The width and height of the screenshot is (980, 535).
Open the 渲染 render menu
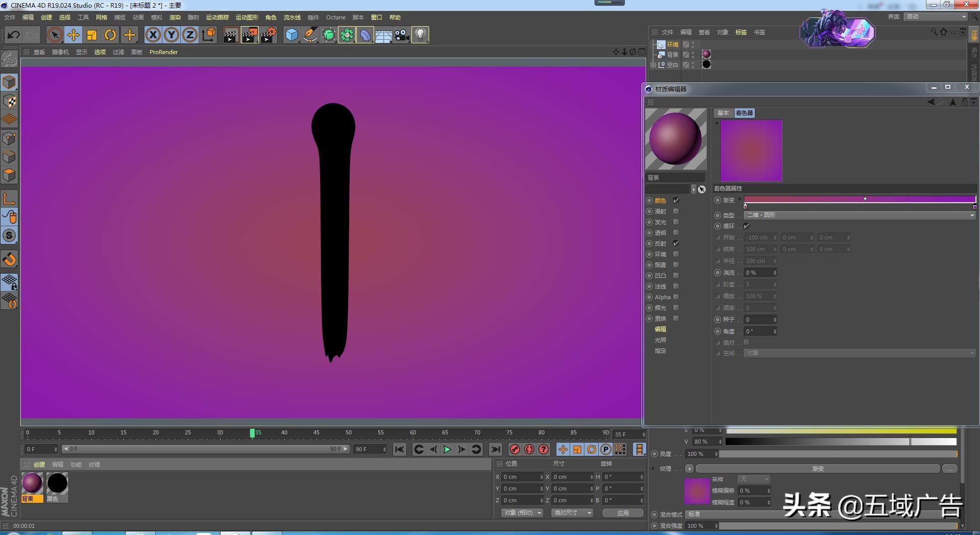175,17
